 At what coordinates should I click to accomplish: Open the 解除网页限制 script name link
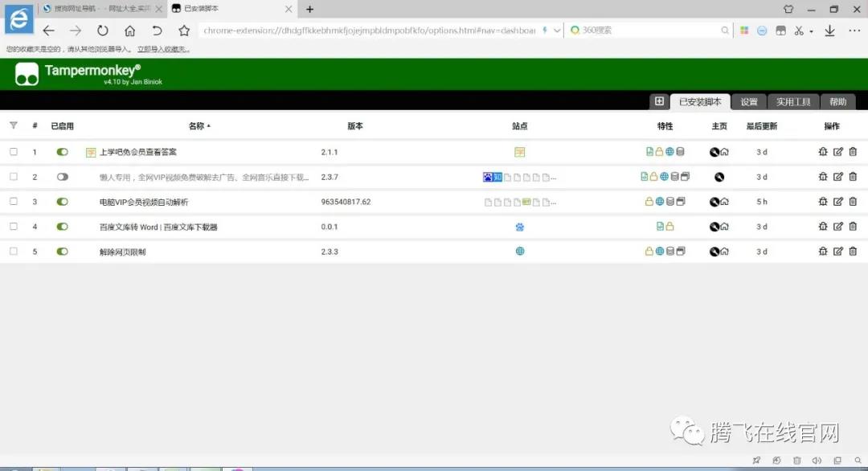point(122,252)
